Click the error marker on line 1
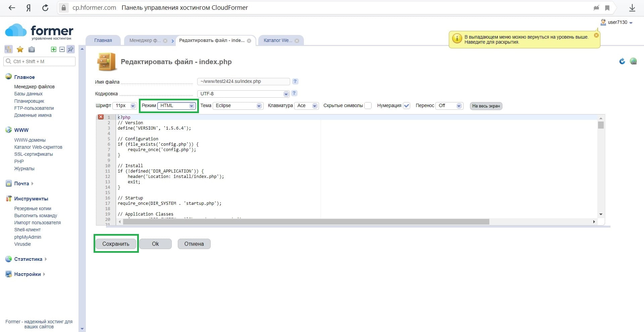Image resolution: width=644 pixels, height=332 pixels. click(101, 117)
